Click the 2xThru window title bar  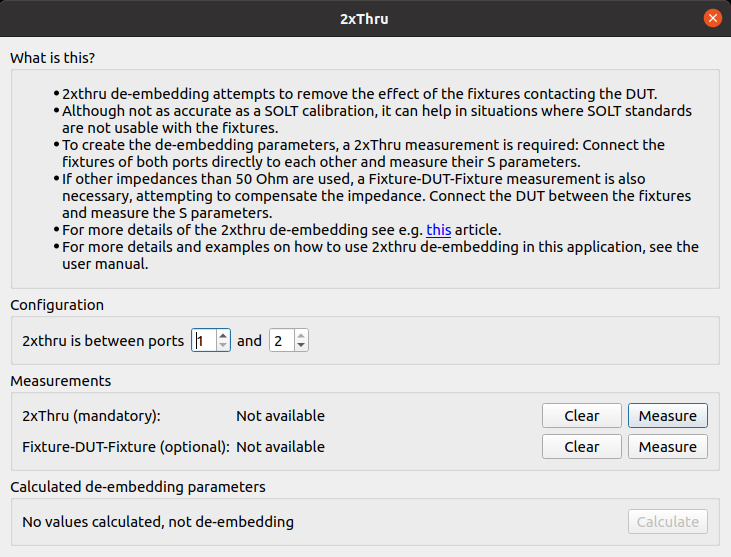click(x=364, y=19)
